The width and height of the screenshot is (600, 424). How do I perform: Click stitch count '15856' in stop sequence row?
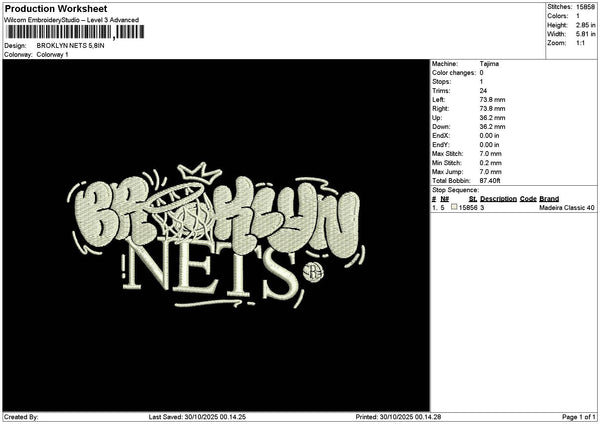point(468,208)
